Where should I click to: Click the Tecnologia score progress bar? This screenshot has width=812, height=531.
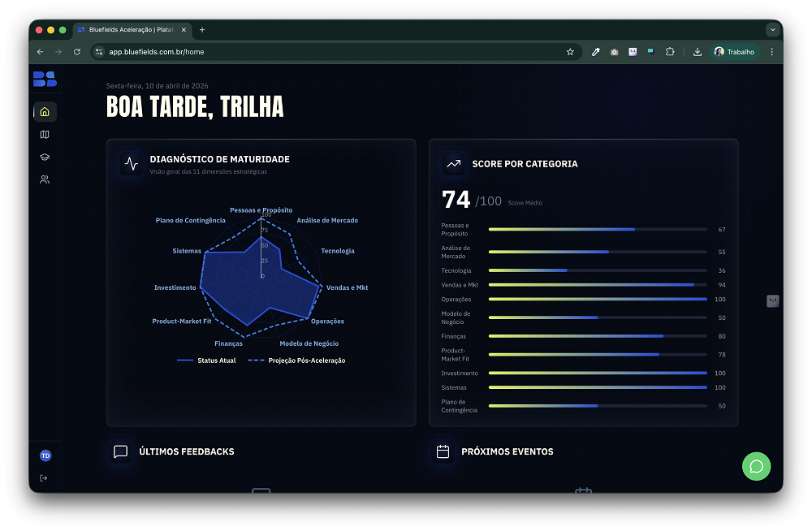[x=597, y=270]
